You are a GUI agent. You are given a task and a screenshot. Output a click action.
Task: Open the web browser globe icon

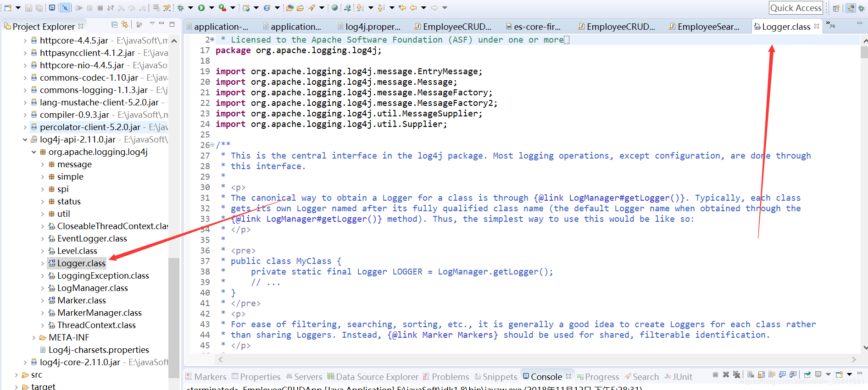coord(334,8)
